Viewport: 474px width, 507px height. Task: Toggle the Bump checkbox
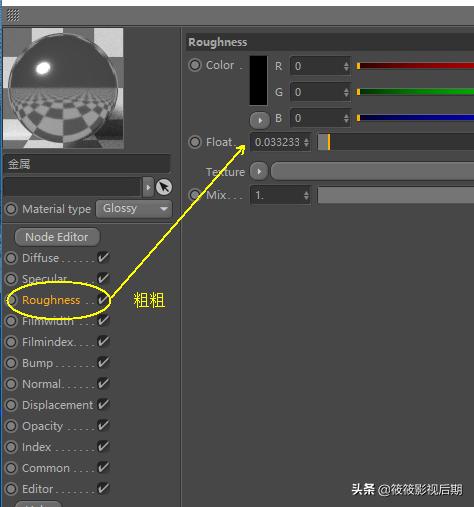point(103,362)
